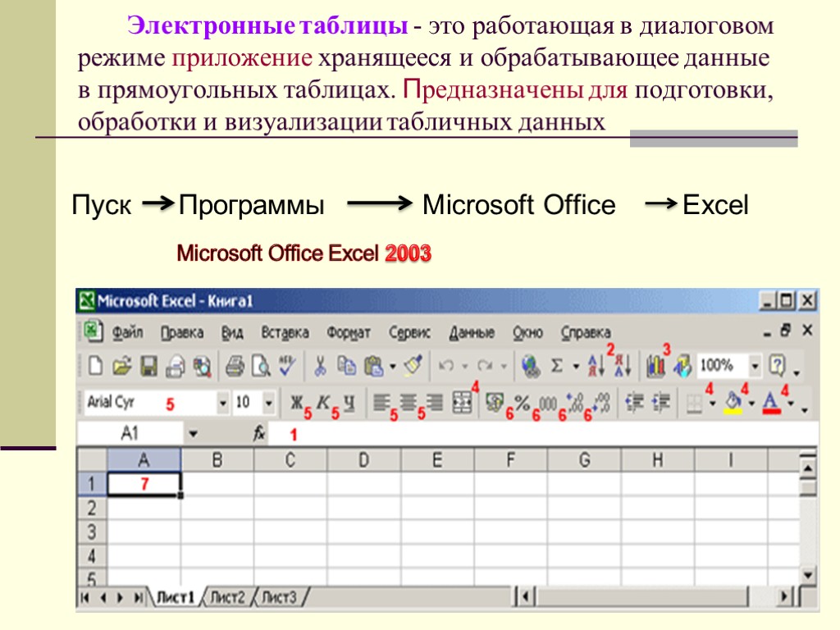Decrease indent of cell contents
The width and height of the screenshot is (840, 630).
click(x=635, y=403)
